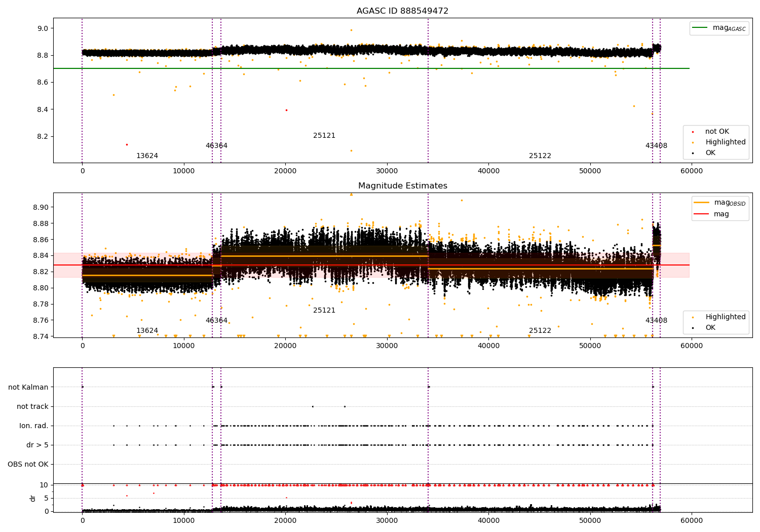This screenshot has height=532, width=760.
Task: Click the 8.4 y-axis tick label
Action: 44,109
